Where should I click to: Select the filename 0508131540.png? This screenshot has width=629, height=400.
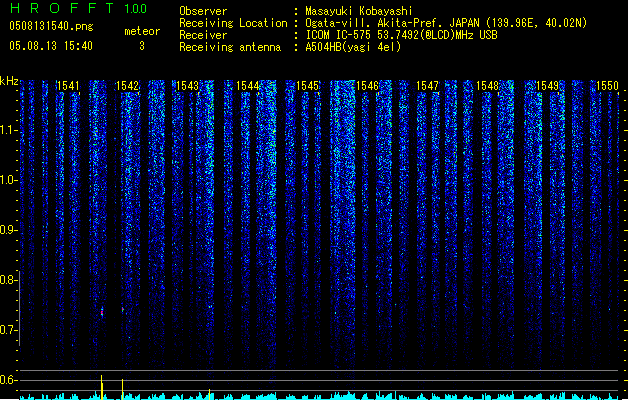click(51, 27)
